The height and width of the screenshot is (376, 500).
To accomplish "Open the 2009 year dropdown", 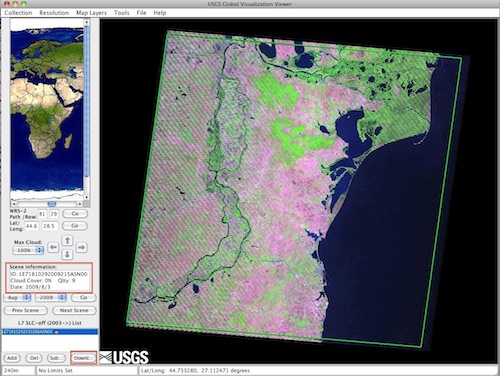I will (x=51, y=297).
